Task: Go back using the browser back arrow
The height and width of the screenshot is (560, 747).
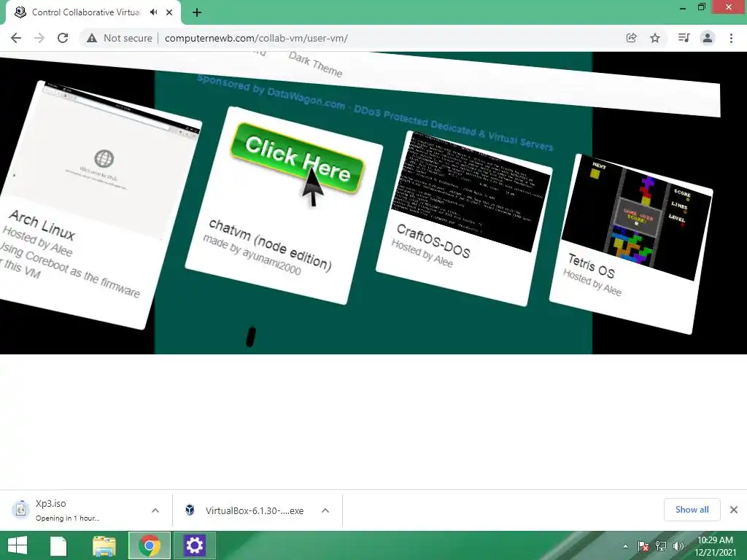Action: (16, 38)
